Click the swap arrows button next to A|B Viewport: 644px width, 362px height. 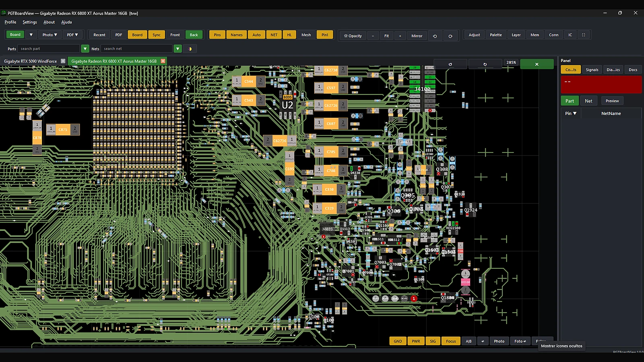point(483,341)
